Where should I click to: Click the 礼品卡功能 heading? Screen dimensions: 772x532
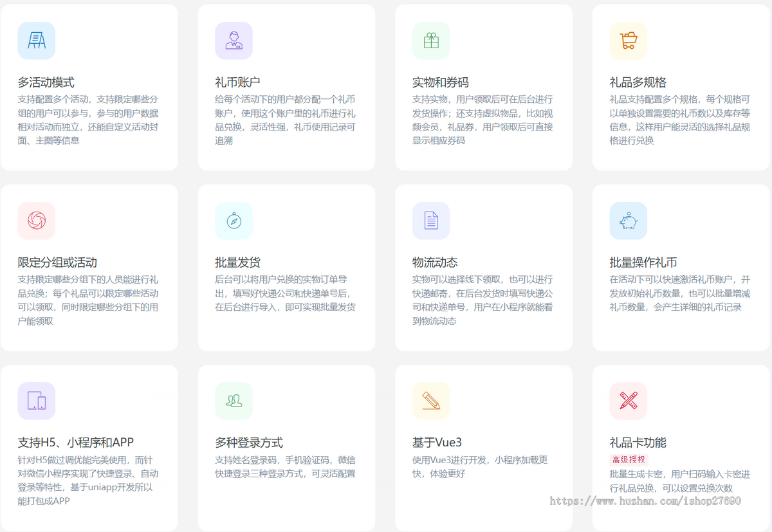pyautogui.click(x=638, y=443)
